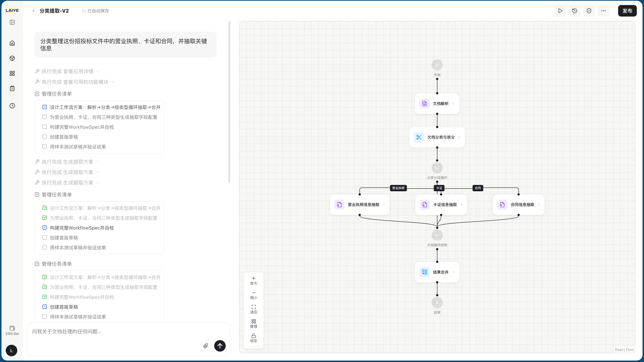The width and height of the screenshot is (644, 362).
Task: Check 创建首版草稿 box in first list
Action: 45,137
